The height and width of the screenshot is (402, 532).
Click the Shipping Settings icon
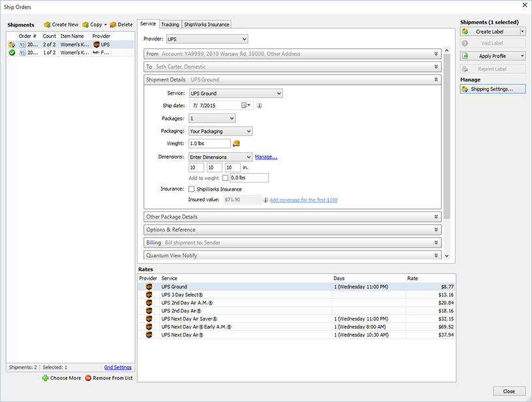coord(465,89)
